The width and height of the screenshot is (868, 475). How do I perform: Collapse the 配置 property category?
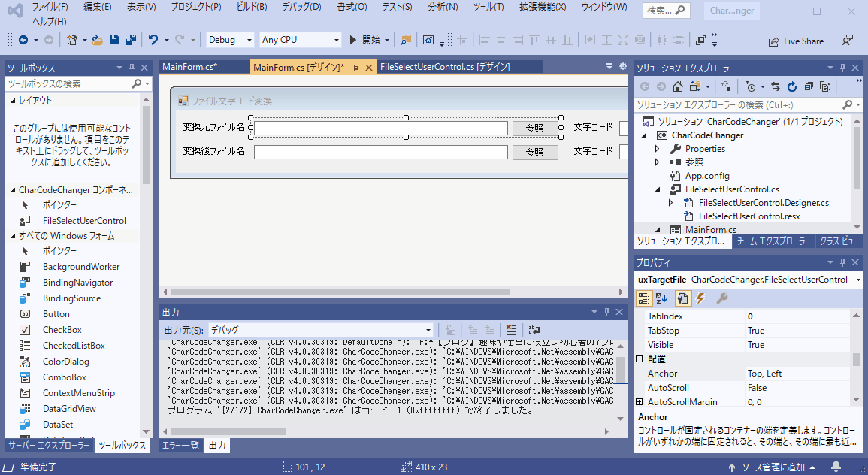coord(640,359)
